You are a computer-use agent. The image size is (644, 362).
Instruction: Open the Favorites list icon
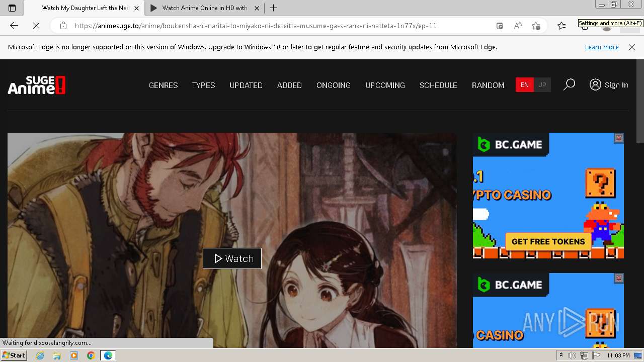pos(561,26)
